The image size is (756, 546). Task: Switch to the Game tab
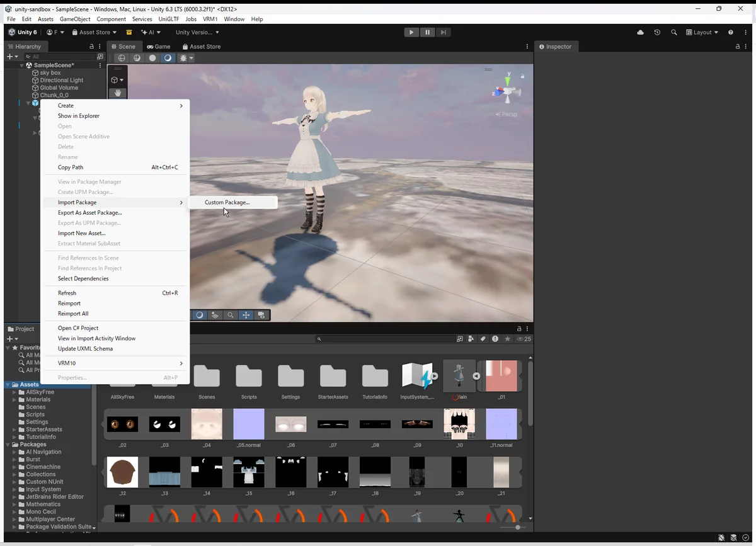pos(159,47)
